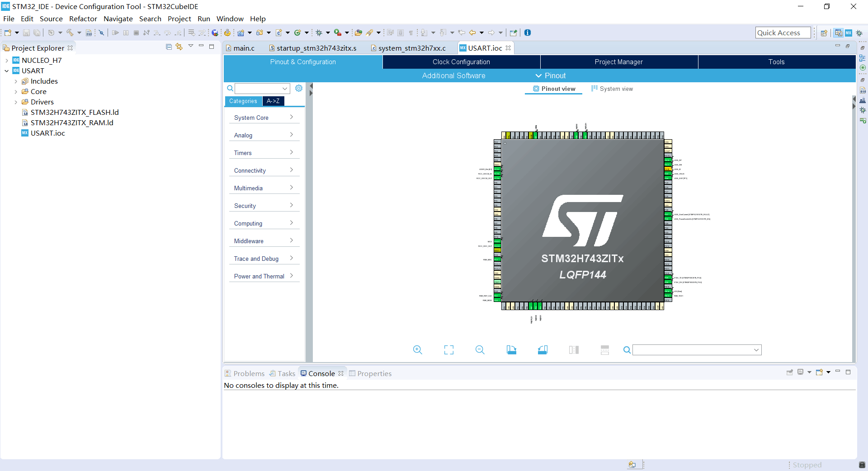Rotate the chip view clockwise

[x=511, y=349]
